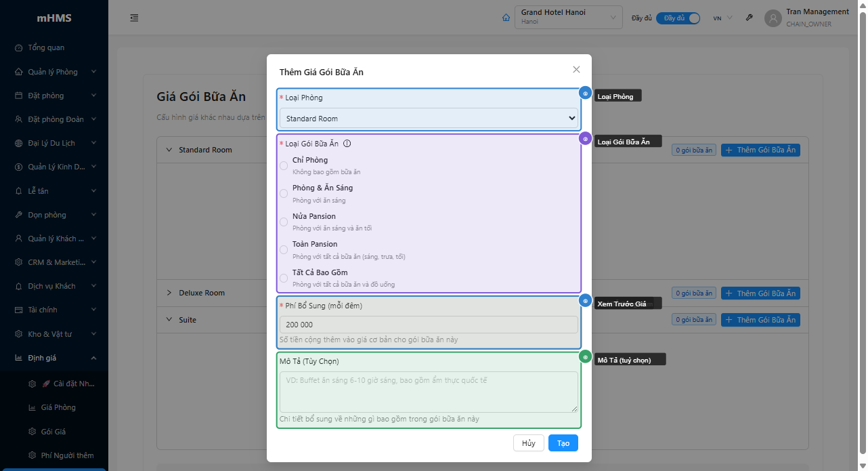Click the green marker icon for Mô Tả
Image resolution: width=868 pixels, height=471 pixels.
coord(586,357)
